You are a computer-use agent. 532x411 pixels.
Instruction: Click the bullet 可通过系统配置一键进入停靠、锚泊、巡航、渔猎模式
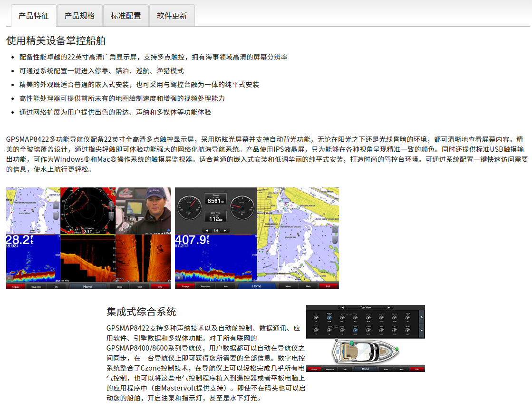(x=101, y=71)
